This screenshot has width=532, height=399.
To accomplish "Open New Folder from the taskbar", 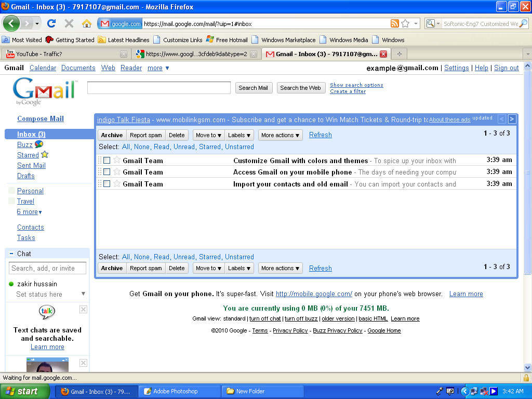I will pos(262,391).
